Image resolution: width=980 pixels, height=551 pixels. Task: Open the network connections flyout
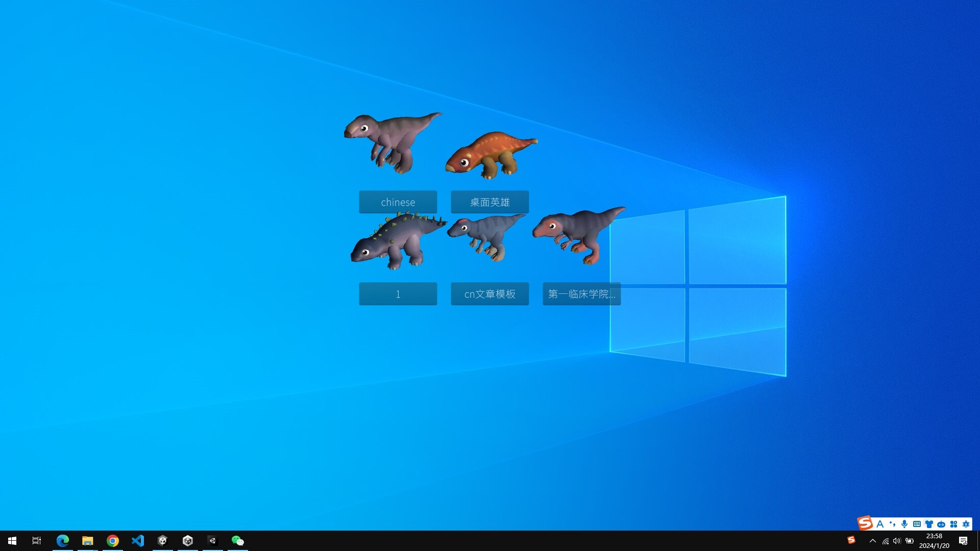(x=886, y=541)
